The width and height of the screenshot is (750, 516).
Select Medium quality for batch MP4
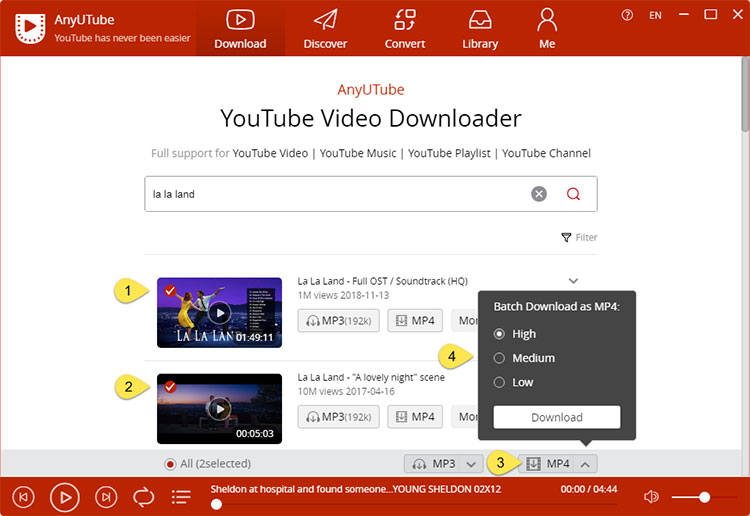coord(499,358)
